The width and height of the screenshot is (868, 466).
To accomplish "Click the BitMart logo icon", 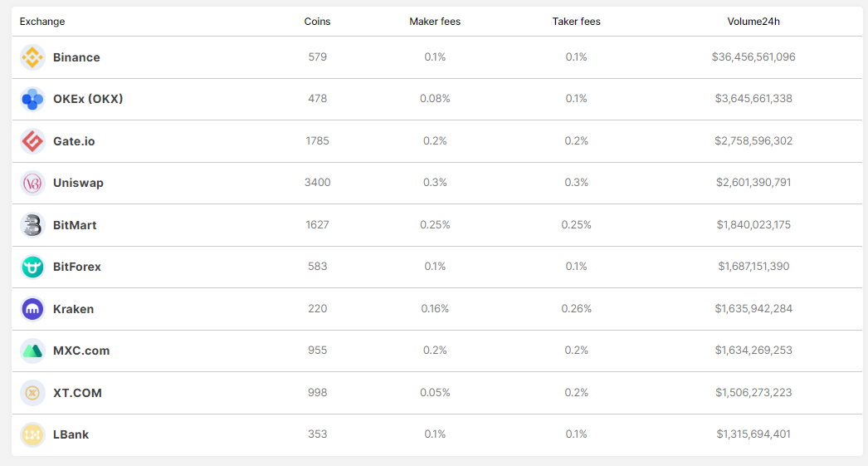I will coord(32,225).
